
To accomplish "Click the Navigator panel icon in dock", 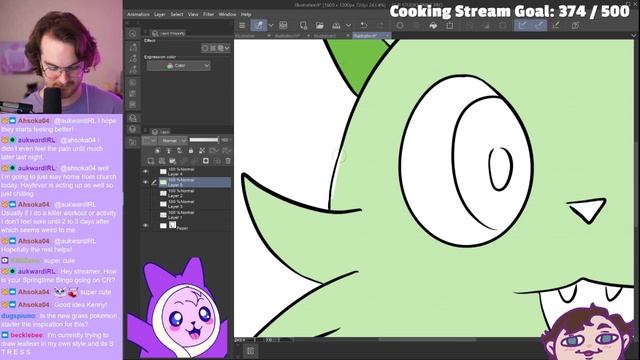I will [133, 129].
